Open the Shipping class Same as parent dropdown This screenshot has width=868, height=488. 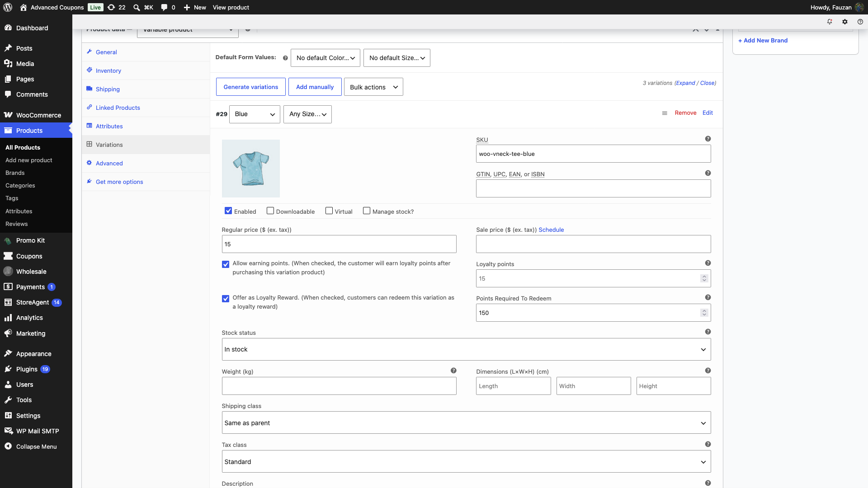click(466, 423)
